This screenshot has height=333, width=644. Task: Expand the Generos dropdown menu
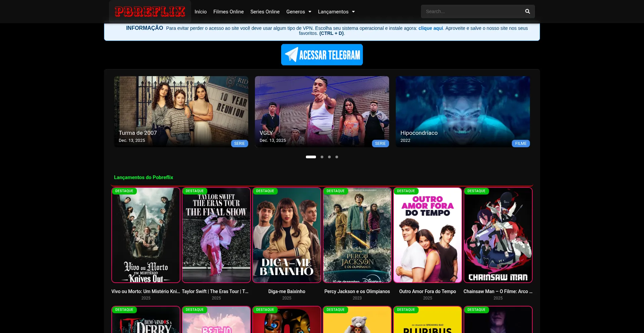coord(299,12)
